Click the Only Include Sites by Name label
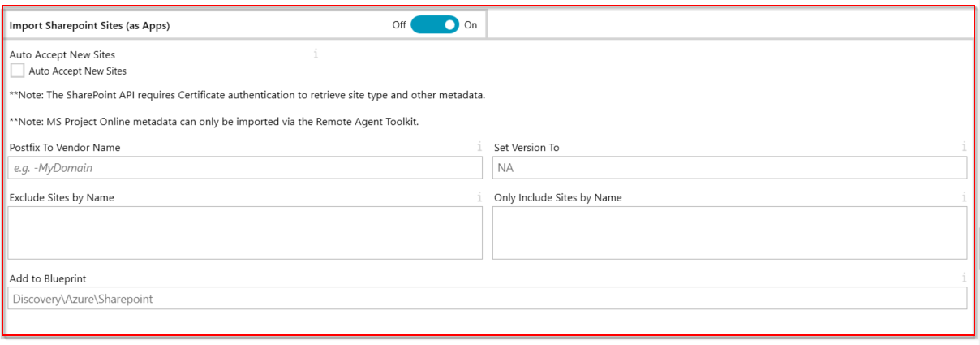The width and height of the screenshot is (980, 345). click(x=558, y=198)
